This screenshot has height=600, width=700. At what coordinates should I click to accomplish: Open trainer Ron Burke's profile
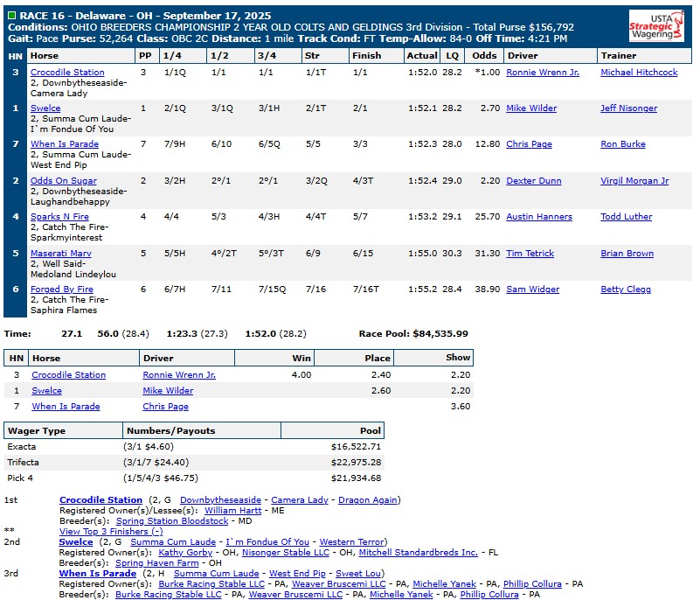click(x=624, y=145)
